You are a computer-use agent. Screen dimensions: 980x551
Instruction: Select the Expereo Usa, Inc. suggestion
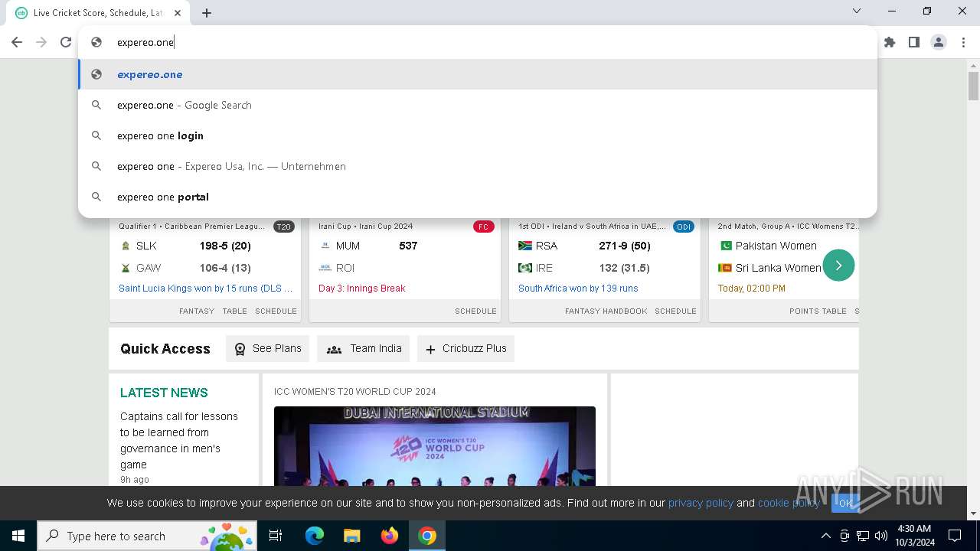[478, 166]
